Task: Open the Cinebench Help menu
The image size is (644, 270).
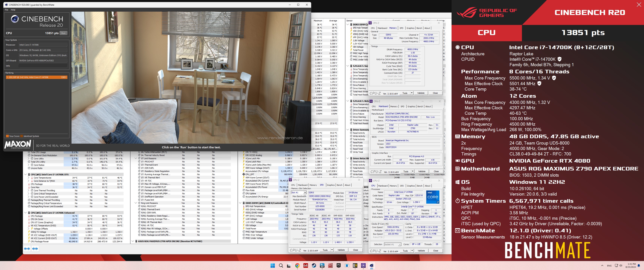Action: (13, 10)
